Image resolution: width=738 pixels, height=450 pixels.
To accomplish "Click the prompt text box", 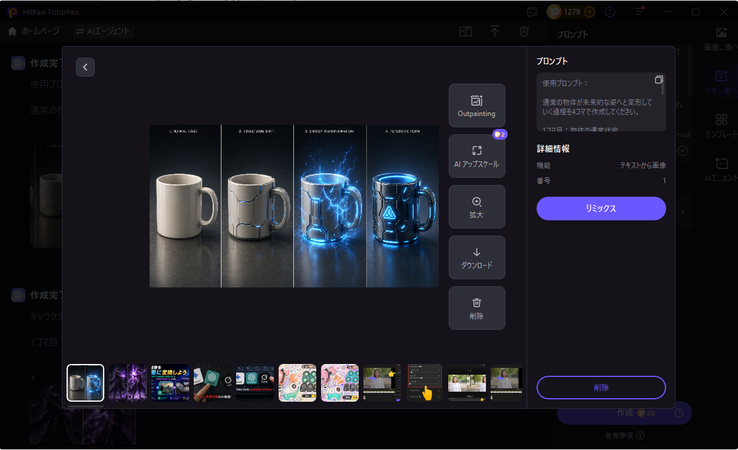I will click(x=601, y=102).
